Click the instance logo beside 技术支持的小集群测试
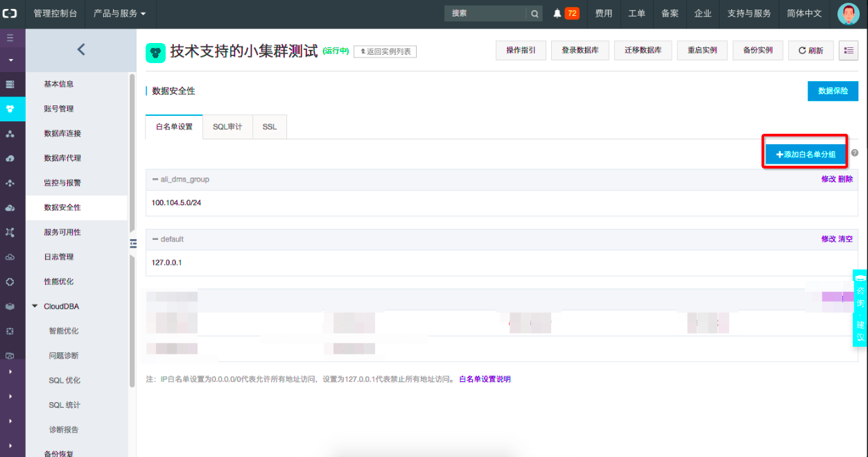The width and height of the screenshot is (868, 457). pos(155,53)
